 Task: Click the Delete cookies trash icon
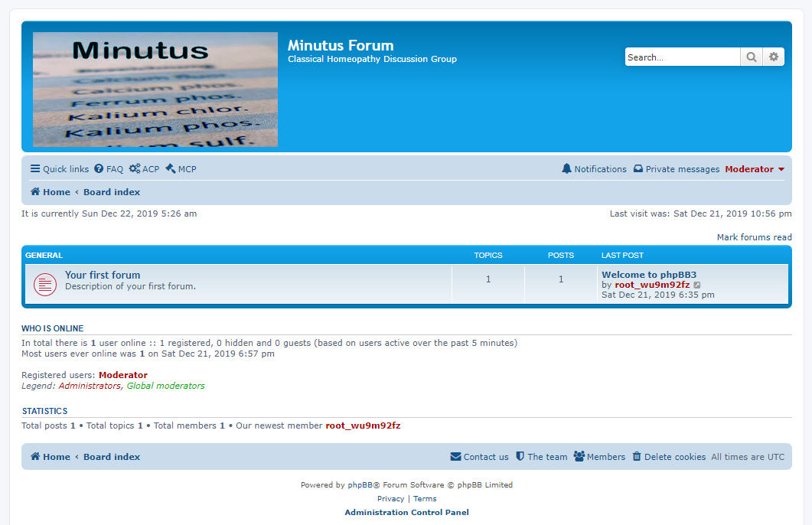pyautogui.click(x=637, y=457)
